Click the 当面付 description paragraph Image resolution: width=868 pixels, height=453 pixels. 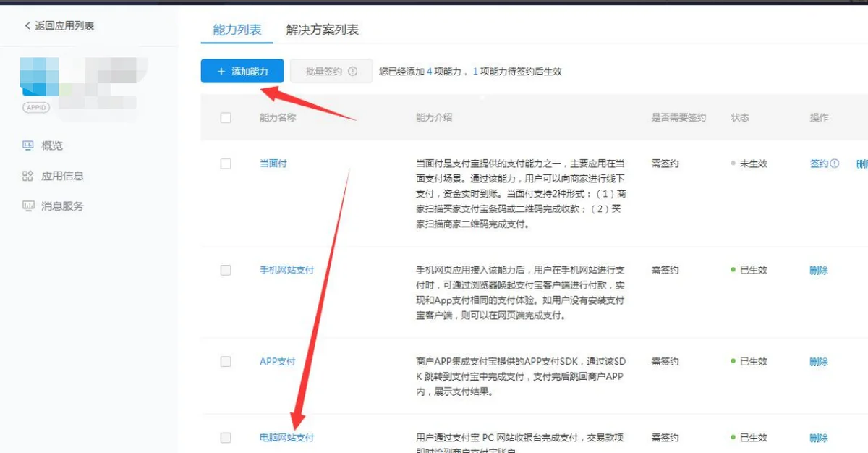tap(521, 194)
